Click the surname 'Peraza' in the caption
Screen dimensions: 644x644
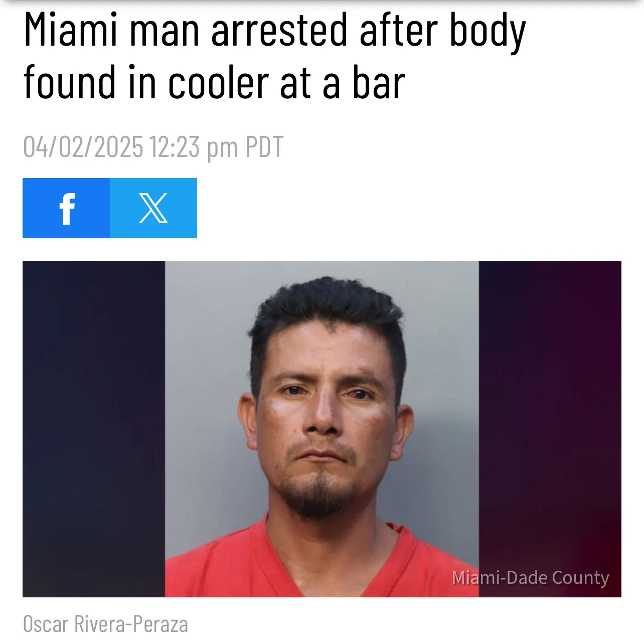tap(160, 624)
